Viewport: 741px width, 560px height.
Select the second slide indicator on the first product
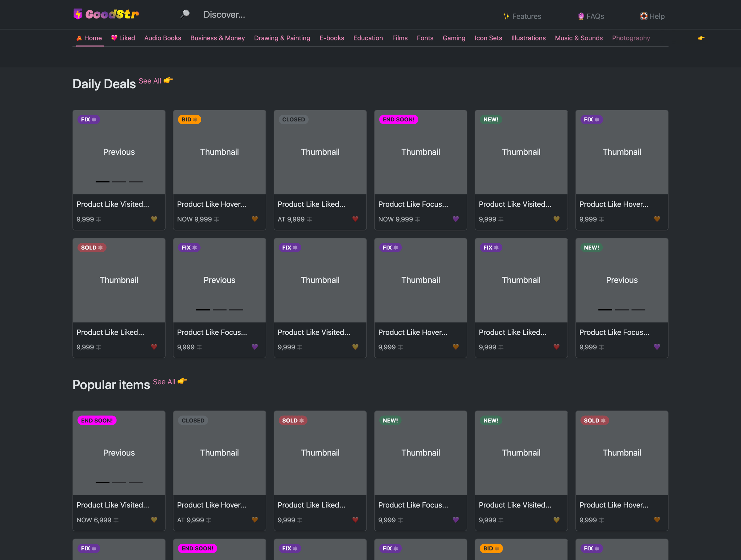pos(119,182)
